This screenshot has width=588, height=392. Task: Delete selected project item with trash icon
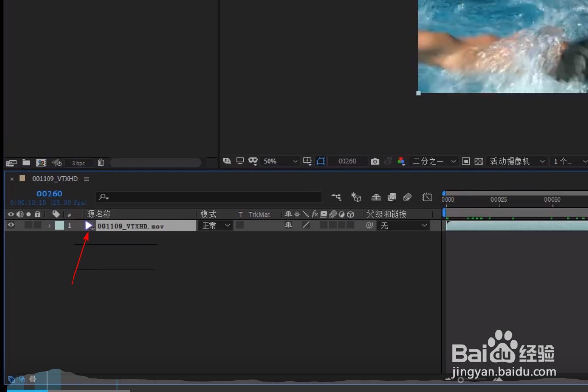click(101, 162)
